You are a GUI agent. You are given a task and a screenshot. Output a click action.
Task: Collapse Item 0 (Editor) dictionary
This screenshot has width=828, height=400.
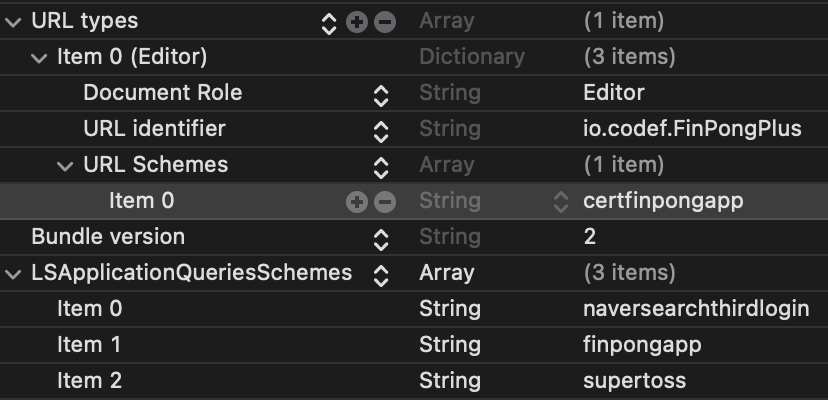(39, 58)
